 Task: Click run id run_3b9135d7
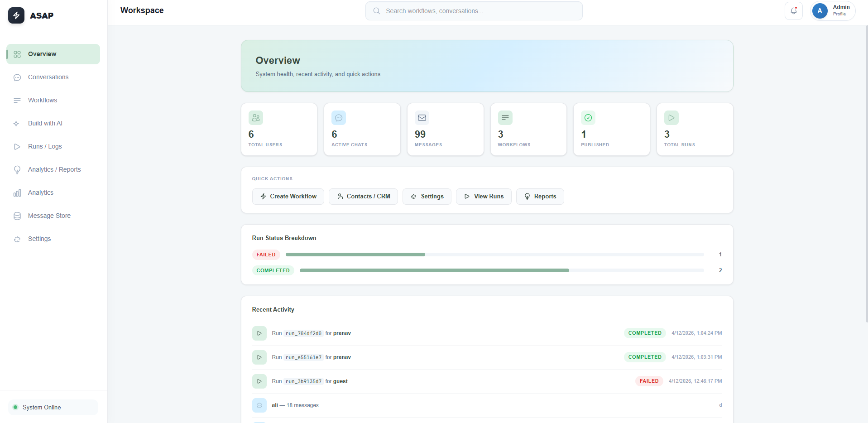click(x=303, y=381)
